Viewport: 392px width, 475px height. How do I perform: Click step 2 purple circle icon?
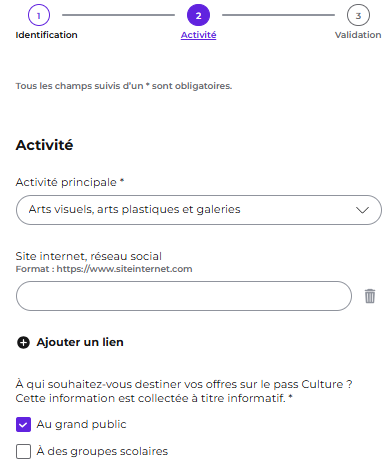point(198,15)
